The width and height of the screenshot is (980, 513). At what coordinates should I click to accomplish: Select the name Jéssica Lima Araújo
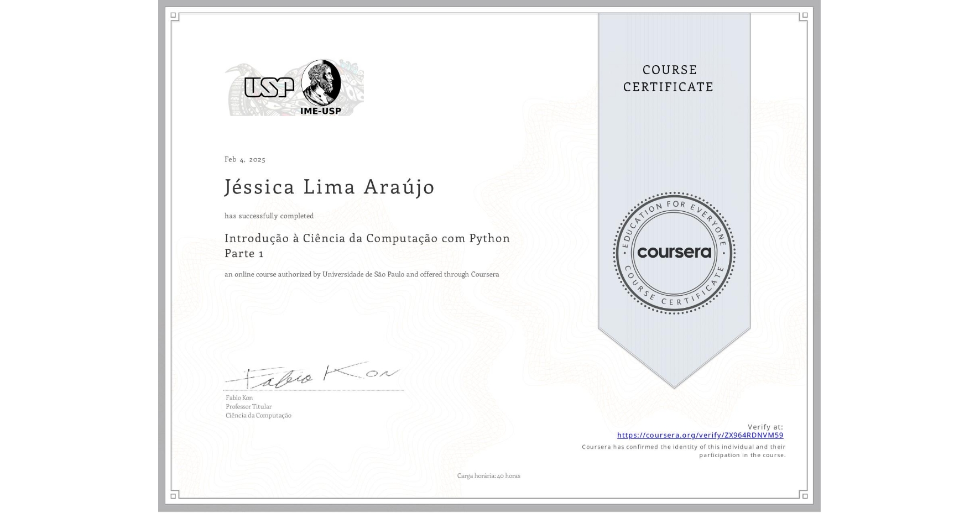click(x=330, y=187)
